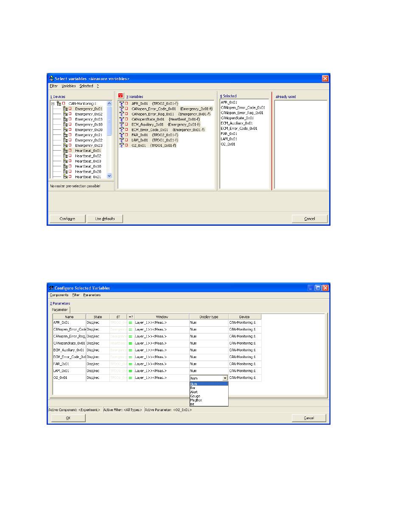403x532 pixels.
Task: Click the device icon of CAN-Monitoring:1 root
Action: point(59,103)
